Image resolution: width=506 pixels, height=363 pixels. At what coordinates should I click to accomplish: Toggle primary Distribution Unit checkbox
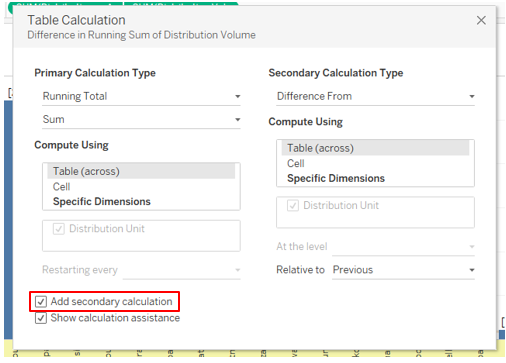pyautogui.click(x=59, y=229)
